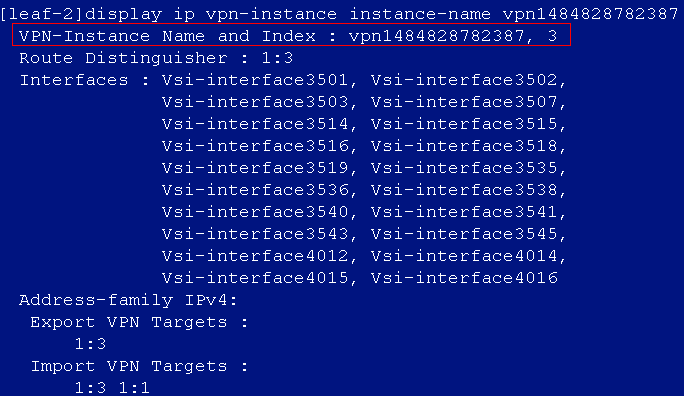Viewport: 685px width, 396px height.
Task: Click Vsi-interface3501 in interfaces list
Action: [255, 80]
